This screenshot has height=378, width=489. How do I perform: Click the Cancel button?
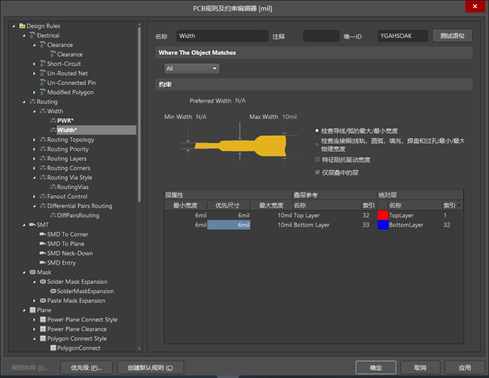(420, 367)
